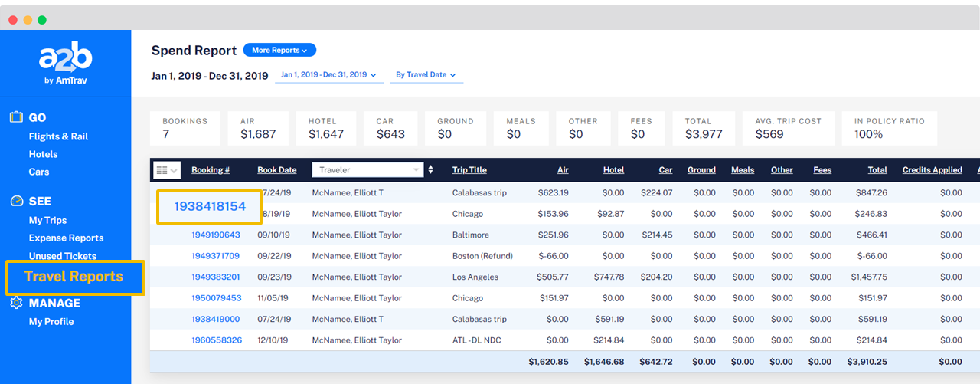Click the a2b by AmTrav logo

coord(65,64)
